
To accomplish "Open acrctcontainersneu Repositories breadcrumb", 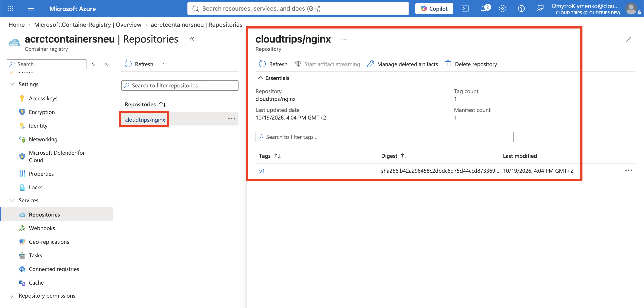I will click(x=197, y=24).
